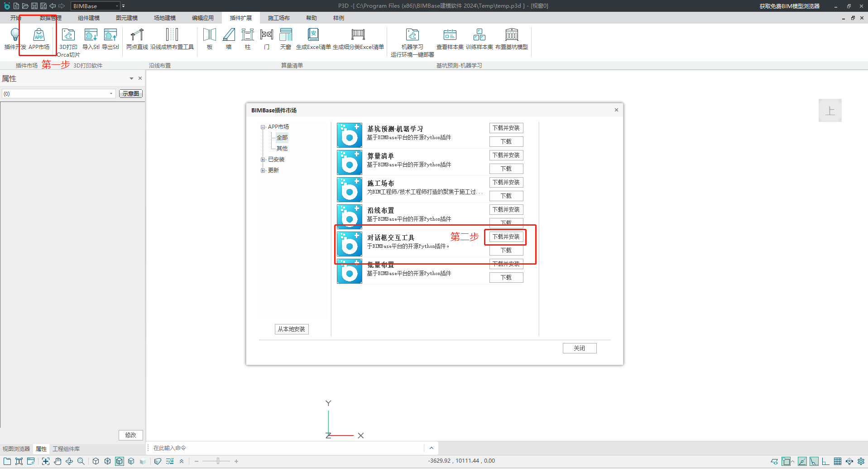Activate the pan hand tool in bottom toolbar

coord(58,461)
